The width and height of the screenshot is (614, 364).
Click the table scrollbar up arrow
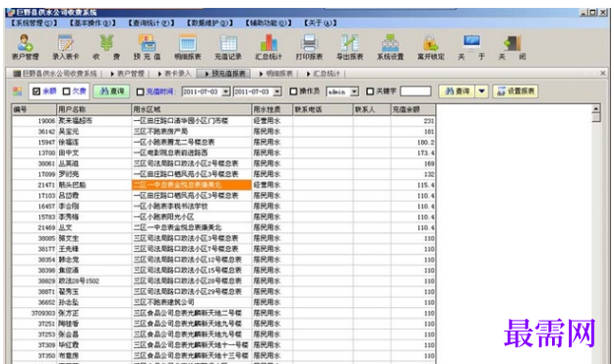[596, 109]
